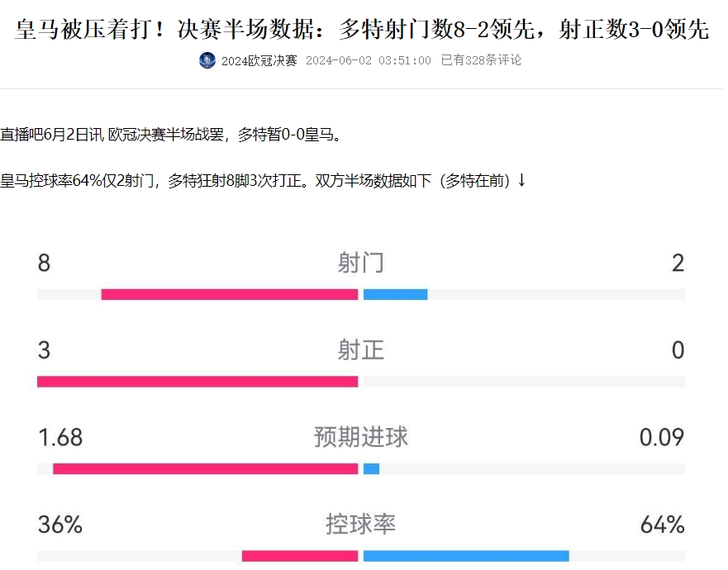Click the pink 射门 bar for Dortmund
Viewport: 728px width, 570px height.
coord(229,294)
